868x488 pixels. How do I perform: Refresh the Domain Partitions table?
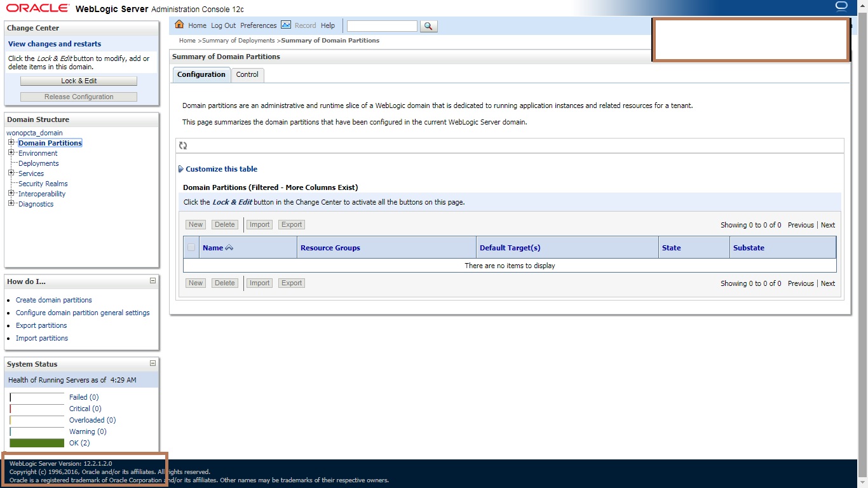click(x=184, y=146)
